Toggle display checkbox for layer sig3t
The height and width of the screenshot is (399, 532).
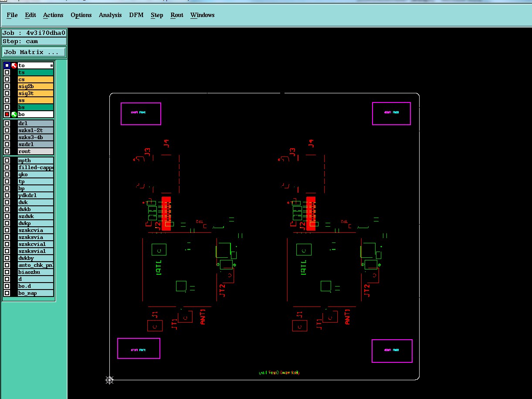[7, 93]
